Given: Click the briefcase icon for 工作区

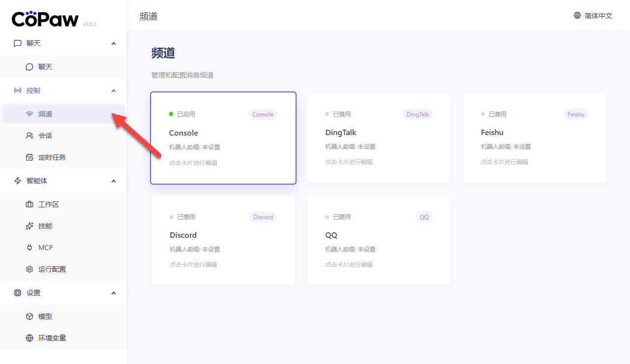Looking at the screenshot, I should 30,204.
